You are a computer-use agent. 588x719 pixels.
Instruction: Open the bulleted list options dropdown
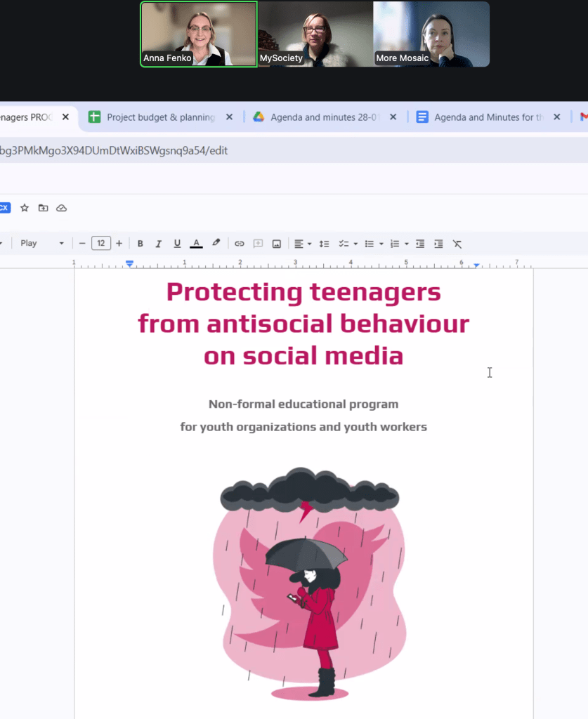381,244
